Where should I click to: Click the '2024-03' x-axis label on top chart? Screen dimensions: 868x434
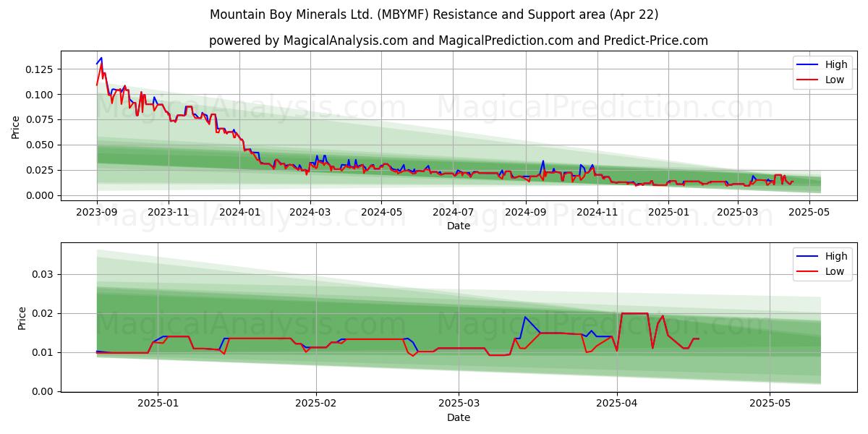tap(310, 212)
